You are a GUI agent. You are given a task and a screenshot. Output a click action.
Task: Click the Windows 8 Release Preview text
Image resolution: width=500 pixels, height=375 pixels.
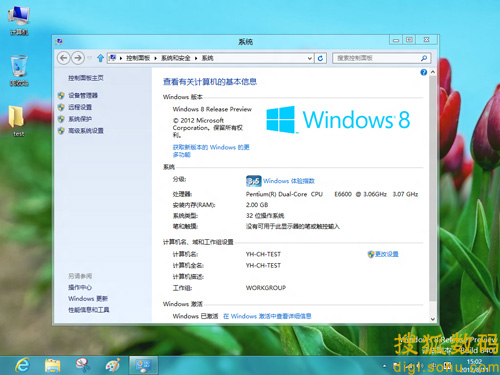pos(212,109)
